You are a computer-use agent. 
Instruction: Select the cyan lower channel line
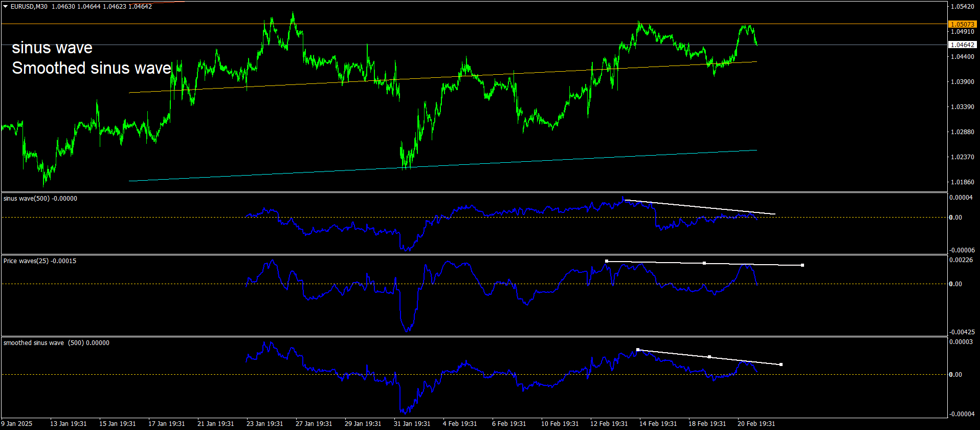[x=443, y=165]
